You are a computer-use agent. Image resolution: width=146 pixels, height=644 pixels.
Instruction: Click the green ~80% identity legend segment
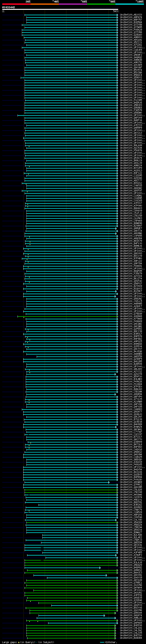point(101,4)
